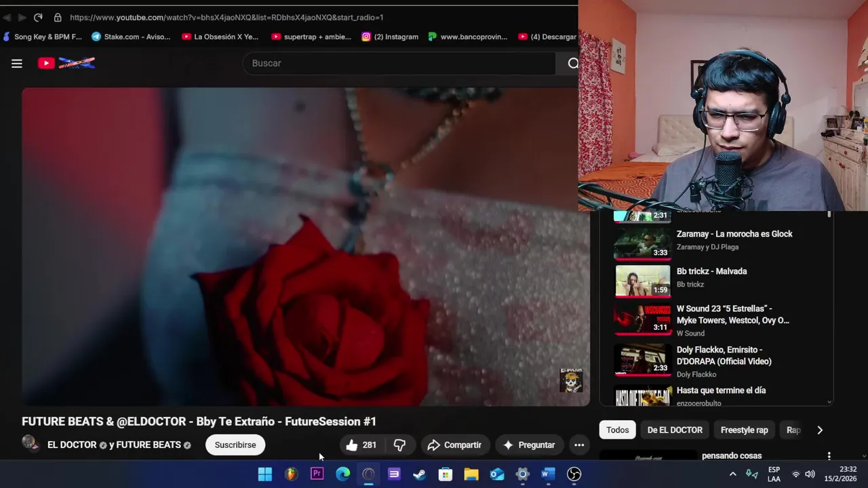This screenshot has height=488, width=868.
Task: Go forward with browser forward arrow
Action: [22, 17]
